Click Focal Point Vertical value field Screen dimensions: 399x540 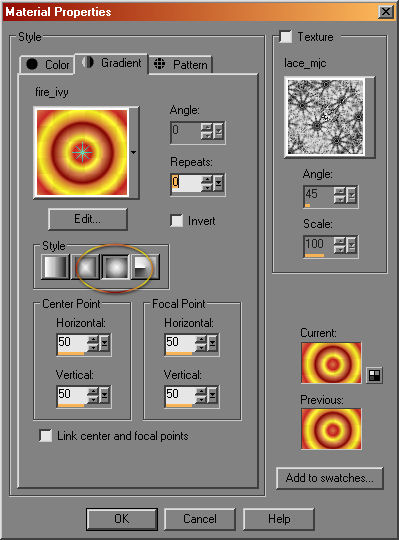[x=180, y=395]
